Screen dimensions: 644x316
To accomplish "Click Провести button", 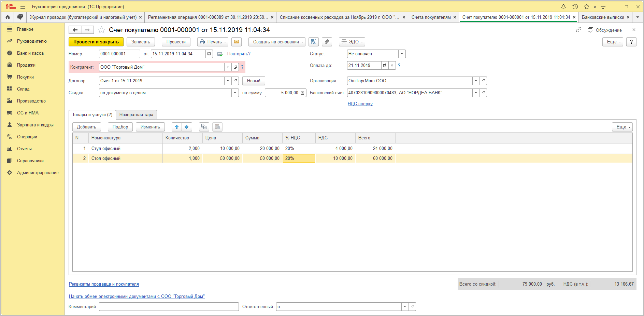I will pos(176,42).
